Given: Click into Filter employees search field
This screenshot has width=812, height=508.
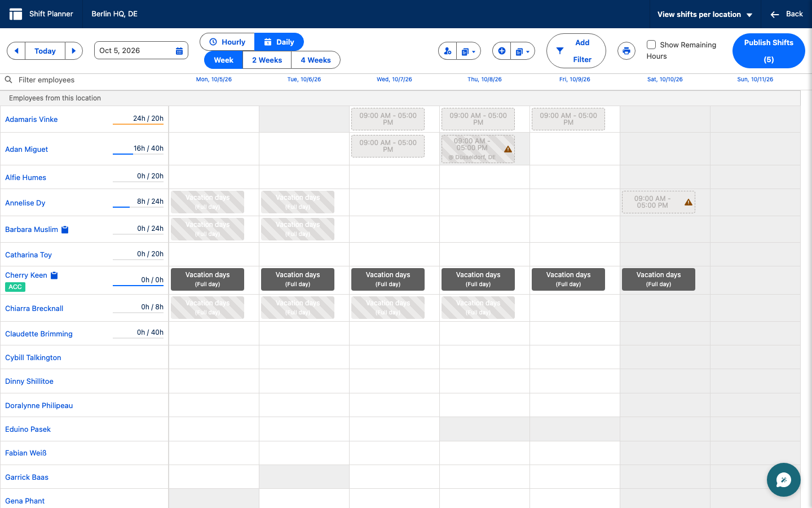Looking at the screenshot, I should coord(90,80).
